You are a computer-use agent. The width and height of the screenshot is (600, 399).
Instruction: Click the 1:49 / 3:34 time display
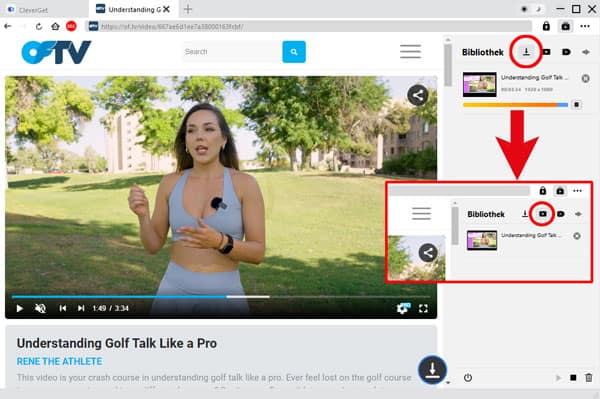click(111, 308)
